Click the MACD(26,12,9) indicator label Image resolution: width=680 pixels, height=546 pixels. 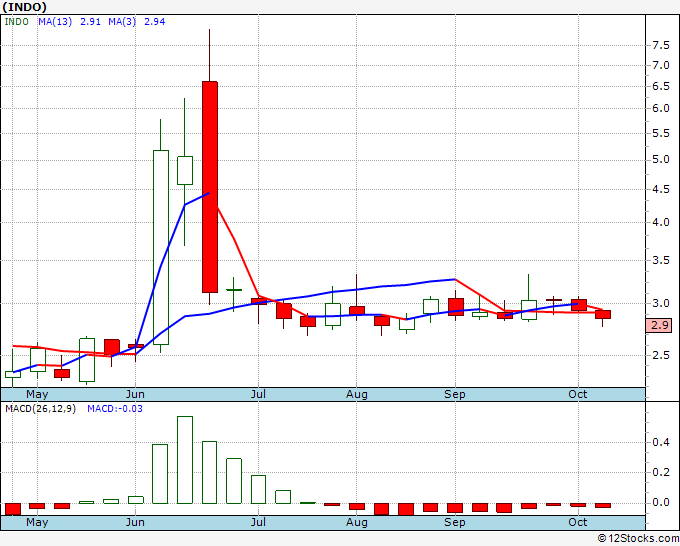pyautogui.click(x=40, y=409)
